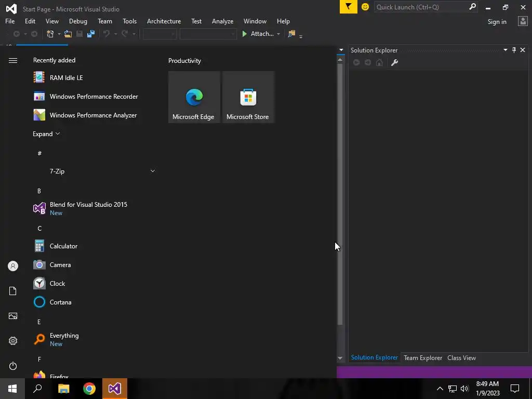Switch to the Class View tab
Screen dimensions: 532x399
pos(461,357)
